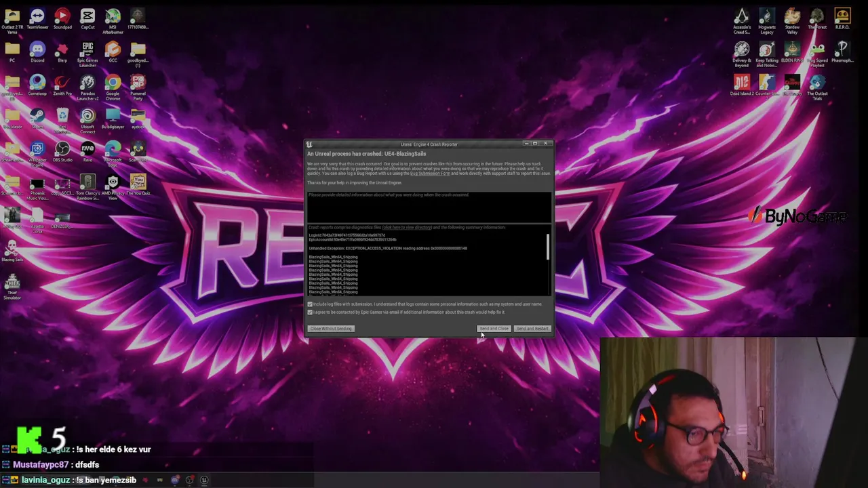Open Tom Clancy's Rainbow Six desktop icon

(87, 187)
